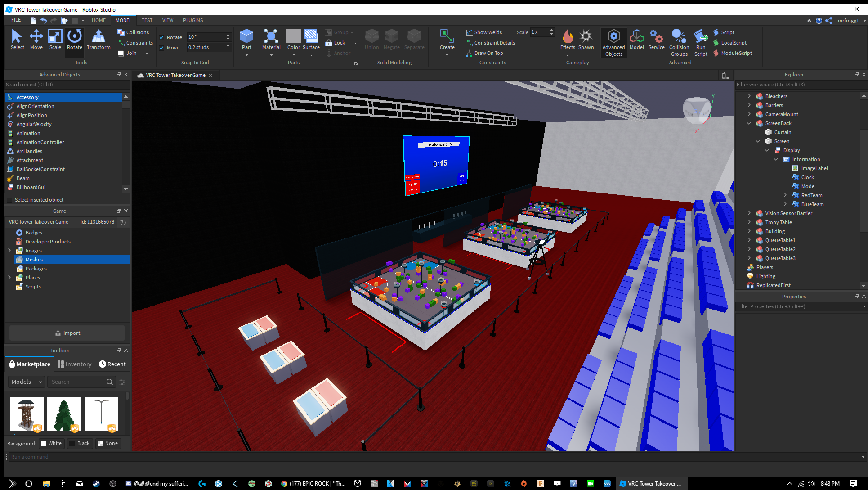Click the Import button in Game panel
868x490 pixels.
67,333
